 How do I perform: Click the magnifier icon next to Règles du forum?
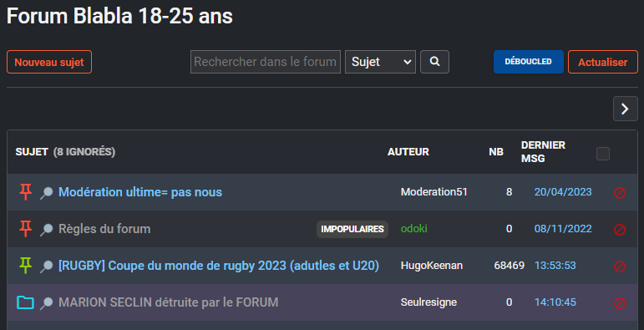(46, 229)
